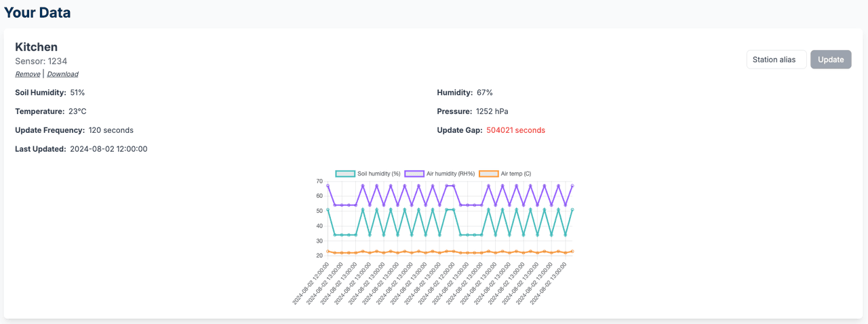This screenshot has height=324, width=868.
Task: Click the Kitchen station heading
Action: click(x=37, y=47)
